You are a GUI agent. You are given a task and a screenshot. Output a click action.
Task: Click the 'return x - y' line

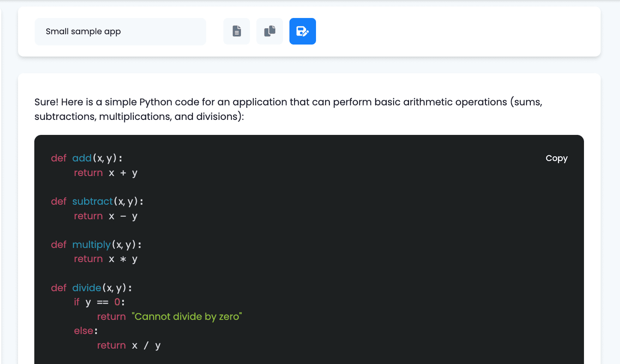tap(105, 216)
